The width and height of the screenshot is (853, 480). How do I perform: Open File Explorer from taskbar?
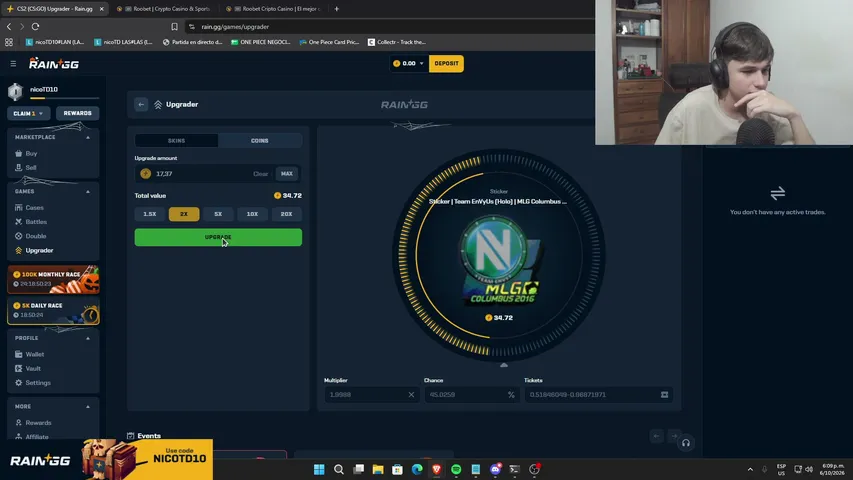point(378,469)
